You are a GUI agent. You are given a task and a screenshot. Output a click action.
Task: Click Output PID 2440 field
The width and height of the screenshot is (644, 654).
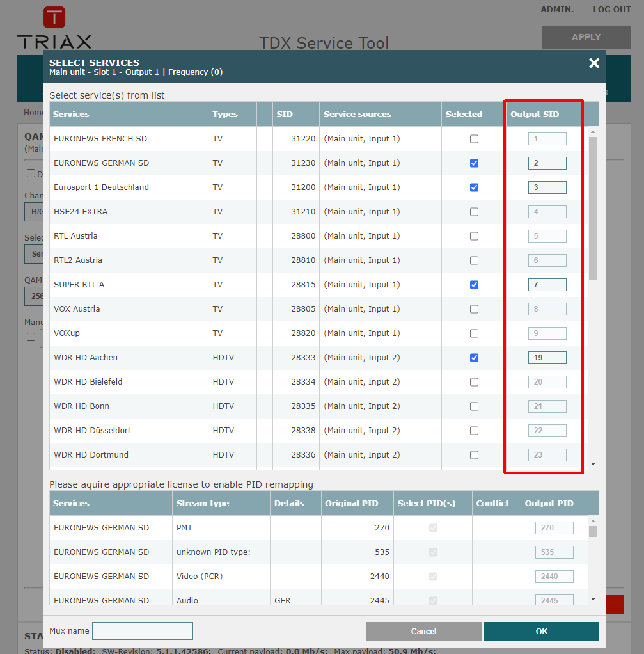click(554, 577)
